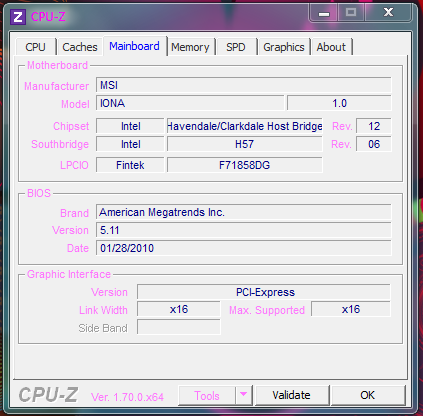The width and height of the screenshot is (423, 416).
Task: Click the Max. Supported x16 field
Action: pos(351,309)
